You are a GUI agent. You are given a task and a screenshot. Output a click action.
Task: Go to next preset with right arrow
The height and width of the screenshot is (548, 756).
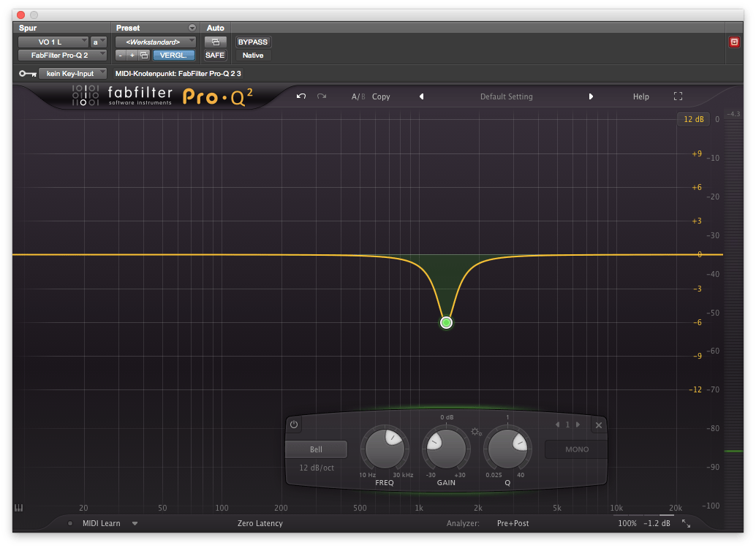tap(591, 96)
